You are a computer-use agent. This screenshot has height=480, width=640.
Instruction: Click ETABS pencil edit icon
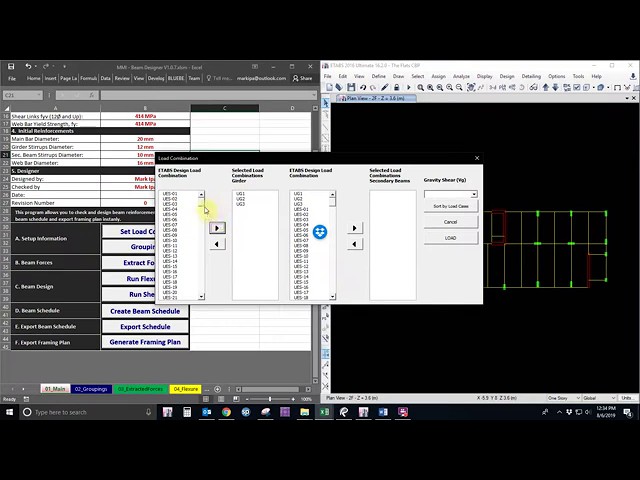click(x=384, y=87)
